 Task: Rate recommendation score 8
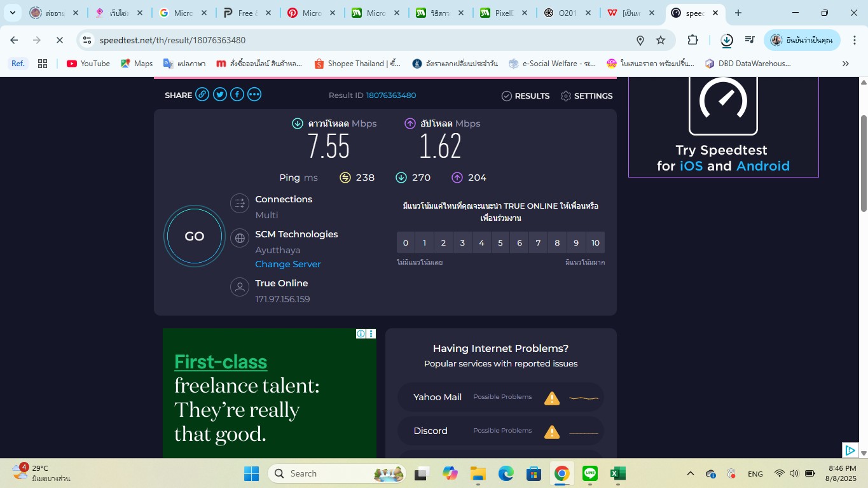tap(557, 242)
